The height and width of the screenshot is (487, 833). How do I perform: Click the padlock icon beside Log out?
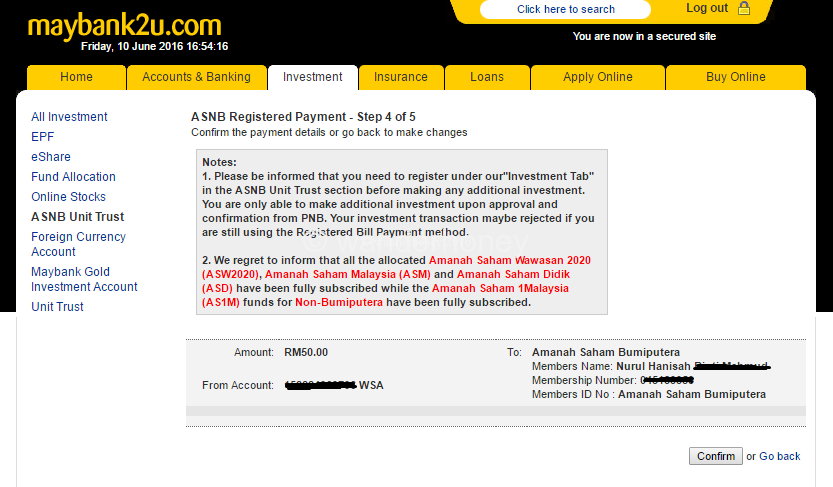[x=744, y=8]
